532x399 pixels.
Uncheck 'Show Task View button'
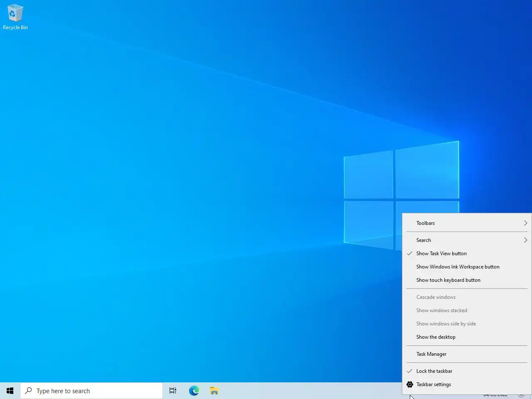(467, 254)
